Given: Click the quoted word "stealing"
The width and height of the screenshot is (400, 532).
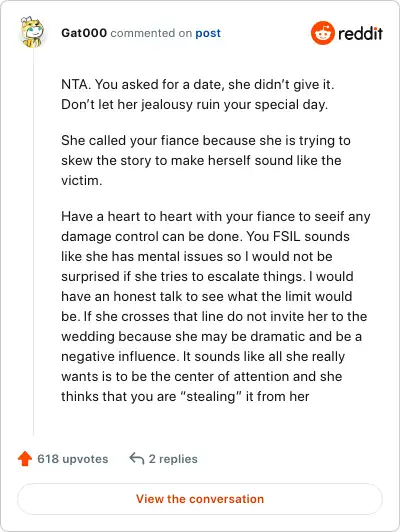Looking at the screenshot, I should click(211, 396).
